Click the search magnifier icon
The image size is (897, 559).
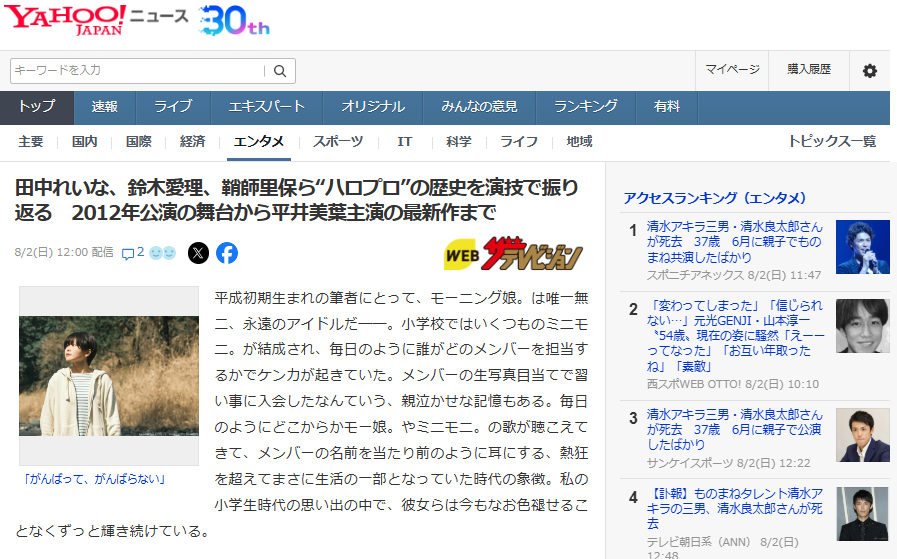click(280, 71)
